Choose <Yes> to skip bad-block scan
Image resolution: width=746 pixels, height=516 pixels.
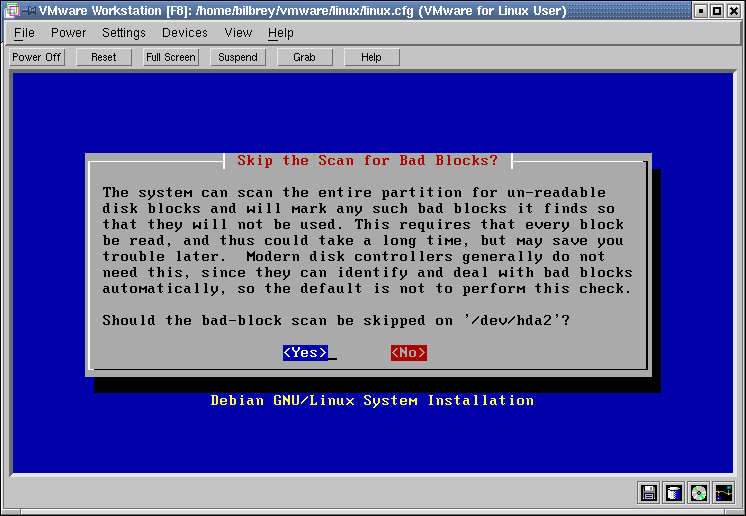click(305, 353)
